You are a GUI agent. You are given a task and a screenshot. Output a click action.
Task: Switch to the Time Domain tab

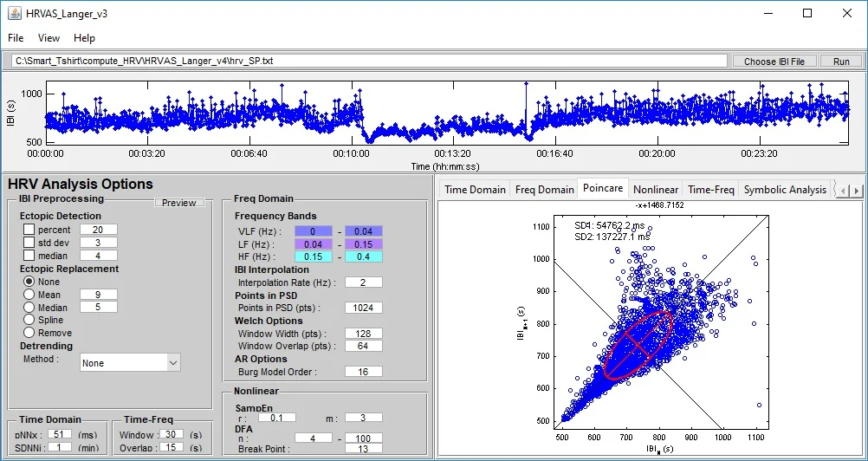pyautogui.click(x=475, y=189)
